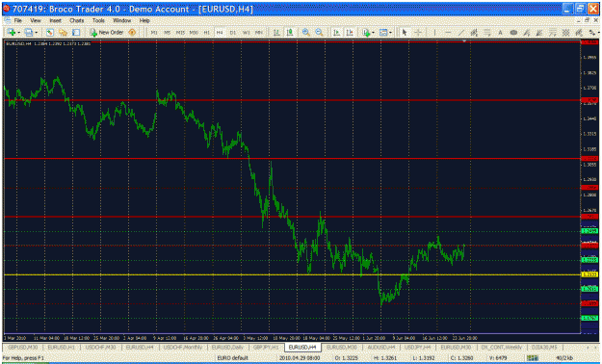The height and width of the screenshot is (364, 602).
Task: Switch to the EURUSD,H1 chart tab
Action: click(x=62, y=347)
